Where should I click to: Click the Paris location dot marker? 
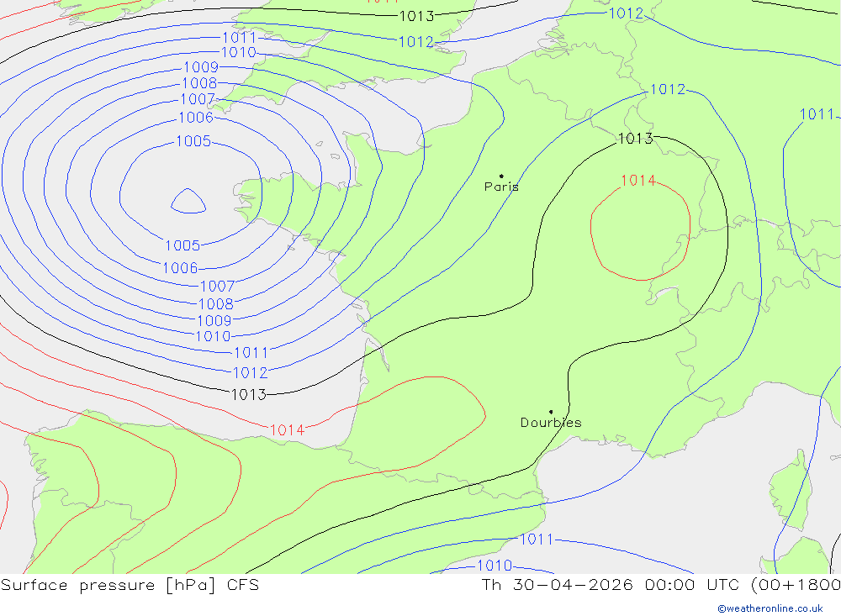click(501, 176)
